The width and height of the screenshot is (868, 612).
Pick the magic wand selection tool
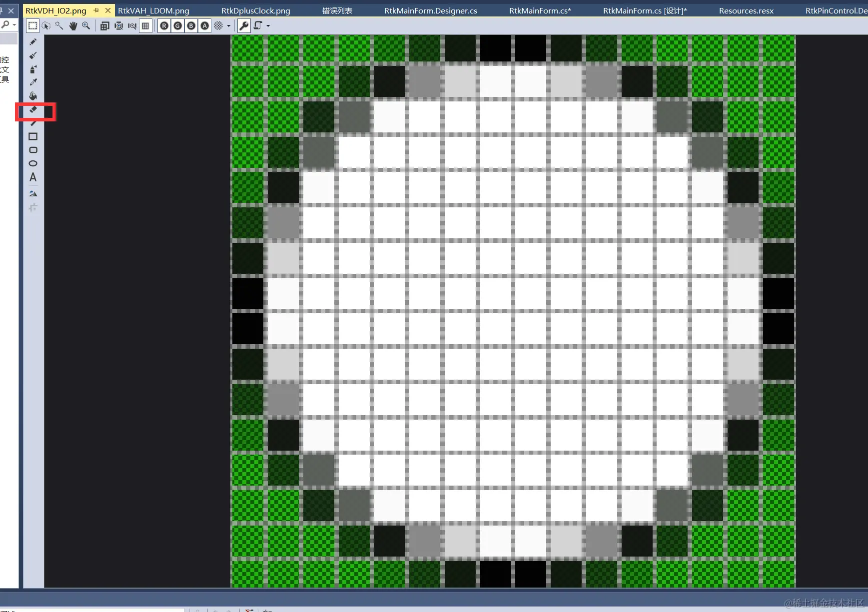point(59,26)
